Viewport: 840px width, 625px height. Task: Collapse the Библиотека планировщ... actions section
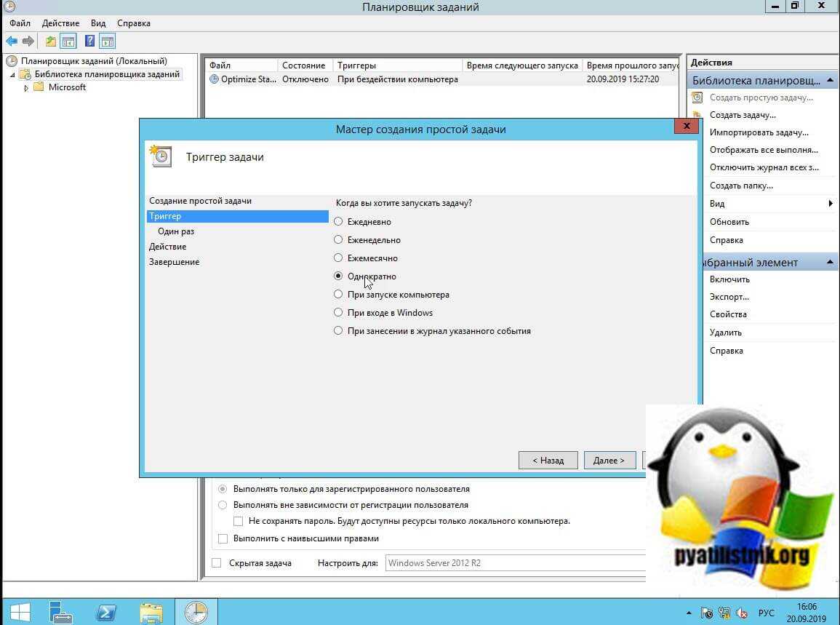point(830,80)
